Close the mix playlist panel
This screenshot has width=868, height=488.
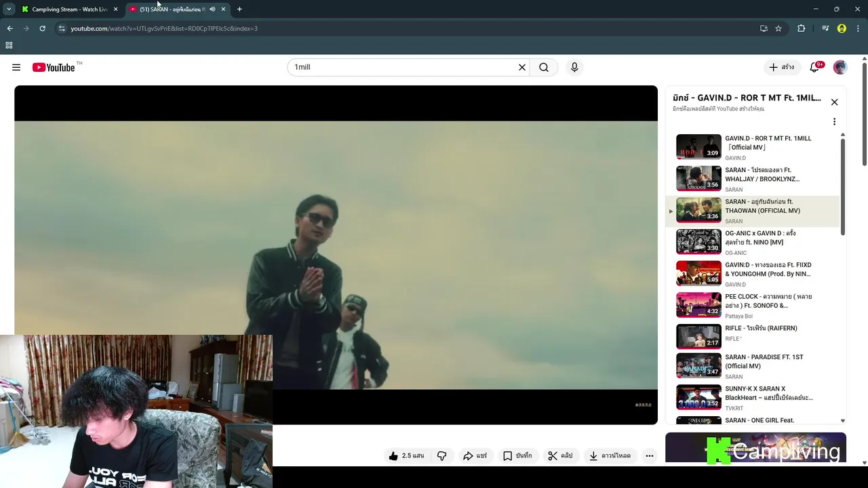(835, 102)
